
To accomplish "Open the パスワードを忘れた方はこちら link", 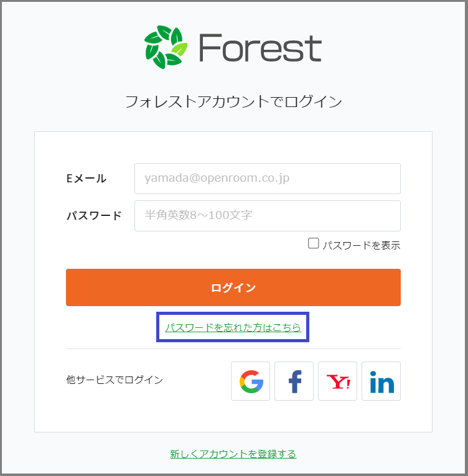I will 233,327.
